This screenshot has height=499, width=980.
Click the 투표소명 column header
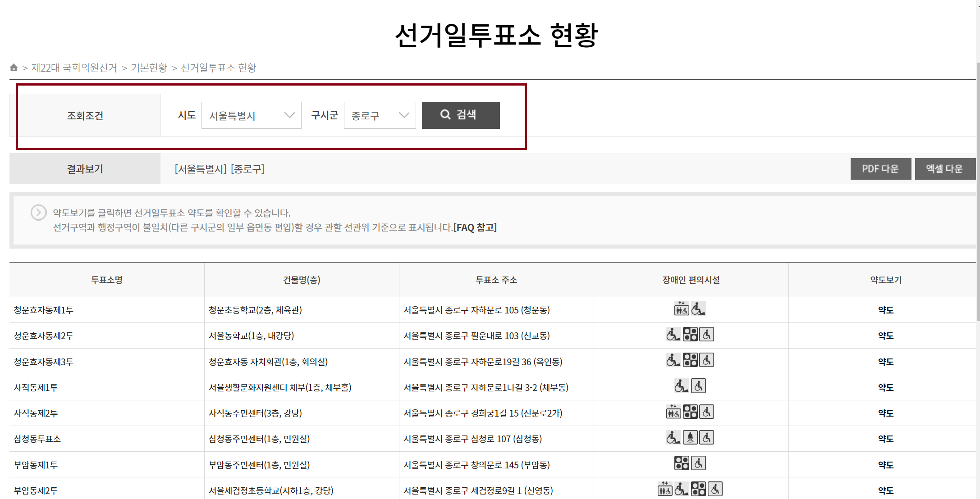107,280
